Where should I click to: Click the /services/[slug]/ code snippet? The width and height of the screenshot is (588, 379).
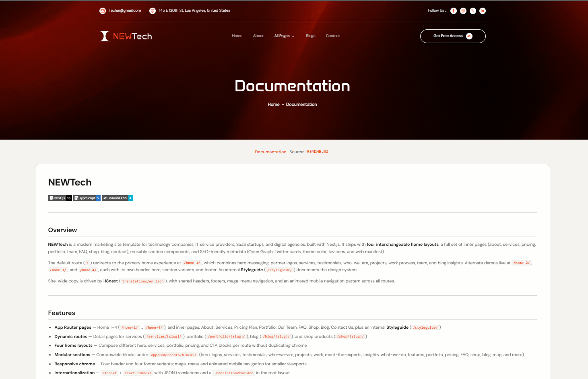164,337
